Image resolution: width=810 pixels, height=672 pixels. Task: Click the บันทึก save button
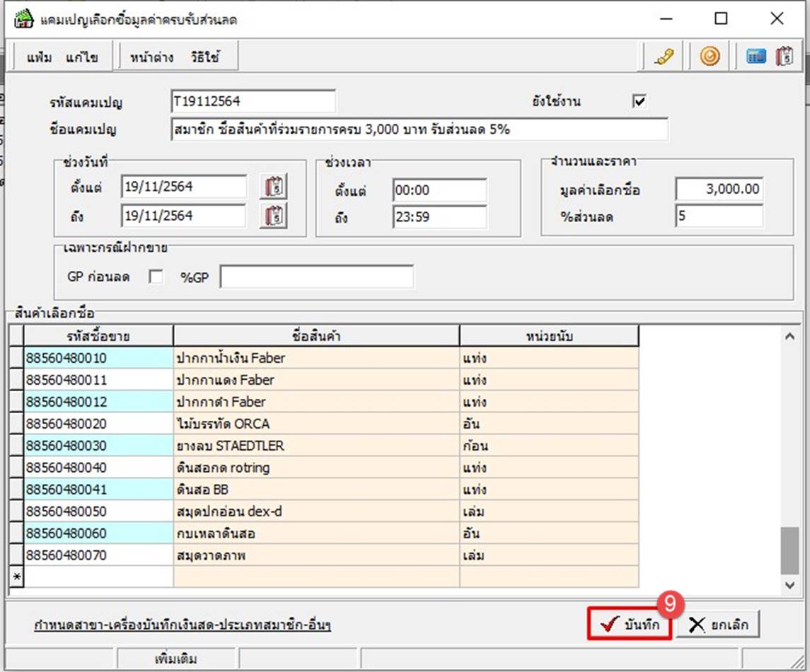629,625
